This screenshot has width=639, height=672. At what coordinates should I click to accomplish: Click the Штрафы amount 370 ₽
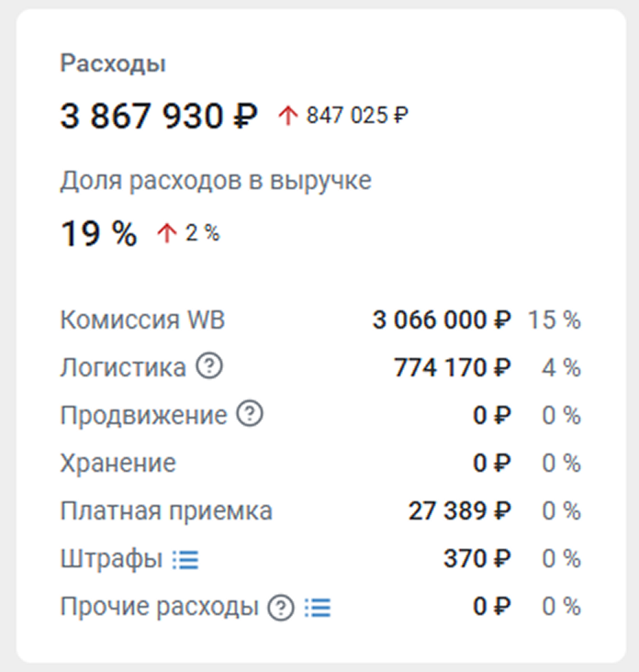coord(477,558)
